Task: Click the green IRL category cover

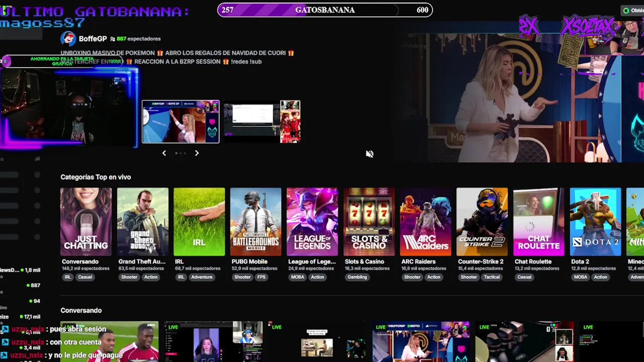Action: 199,222
